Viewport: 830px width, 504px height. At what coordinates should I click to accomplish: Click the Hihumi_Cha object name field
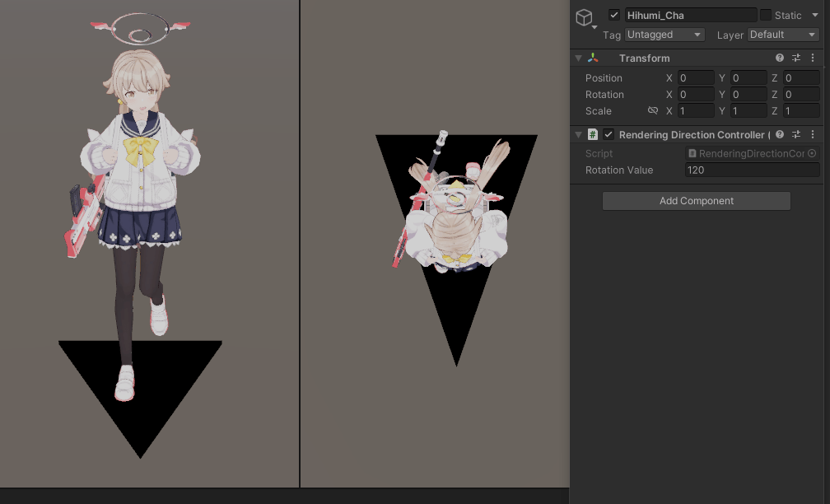(x=691, y=16)
